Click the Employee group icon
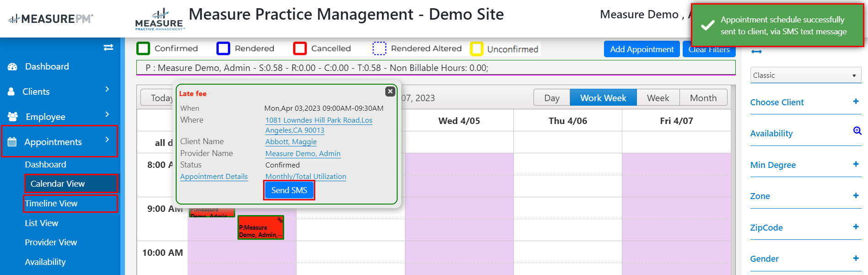The height and width of the screenshot is (275, 868). (x=13, y=117)
